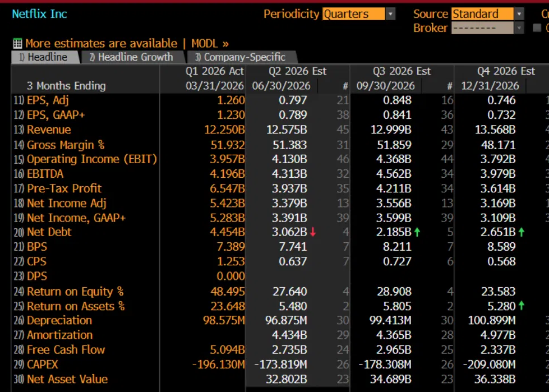
Task: Click Q3 Revenue estimate 12.999B
Action: (x=391, y=130)
